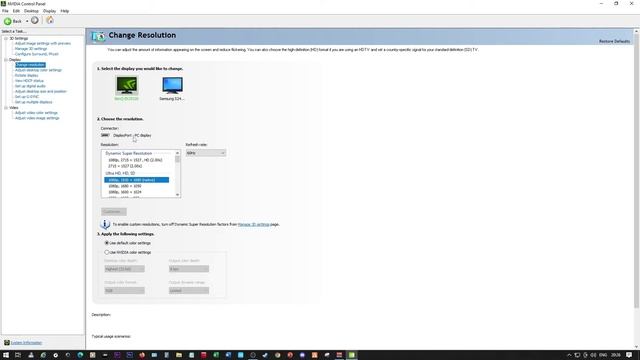
Task: Open the Action Center notifications icon
Action: pyautogui.click(x=629, y=355)
